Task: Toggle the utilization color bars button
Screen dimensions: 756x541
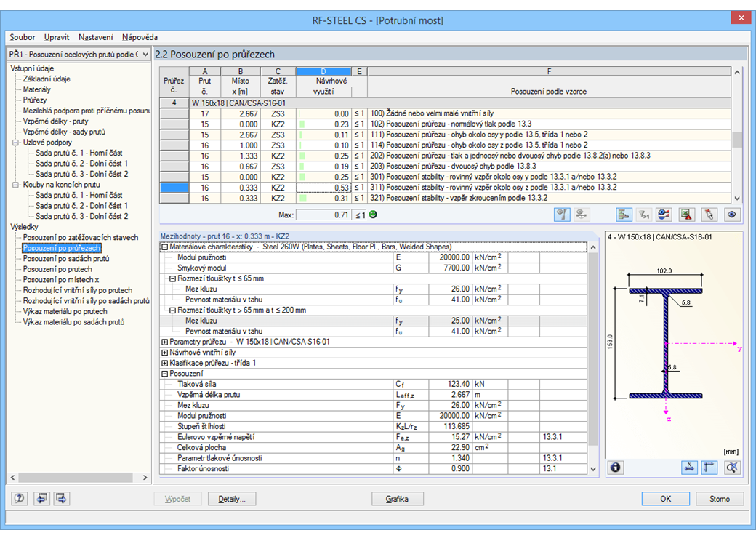Action: coord(624,215)
